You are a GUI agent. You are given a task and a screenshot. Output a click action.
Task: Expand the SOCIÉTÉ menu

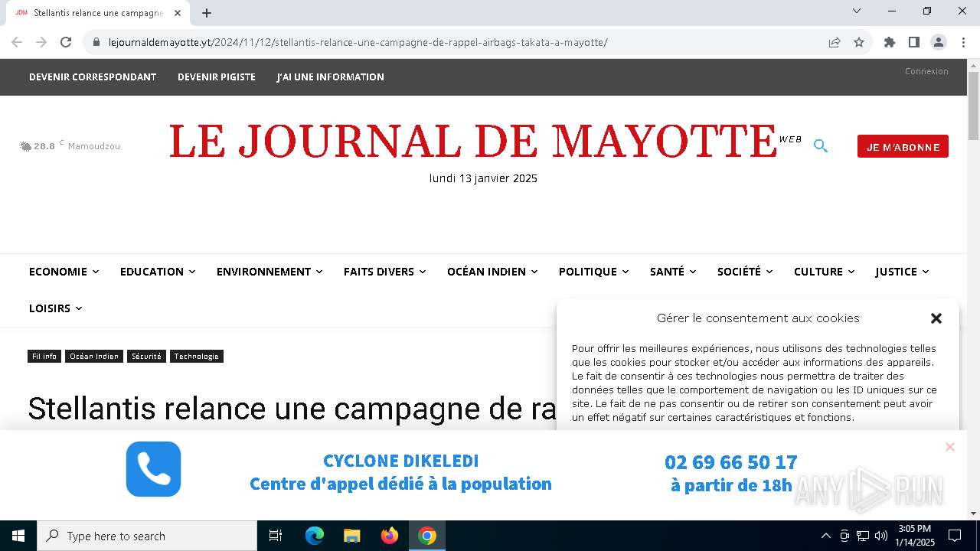point(745,272)
